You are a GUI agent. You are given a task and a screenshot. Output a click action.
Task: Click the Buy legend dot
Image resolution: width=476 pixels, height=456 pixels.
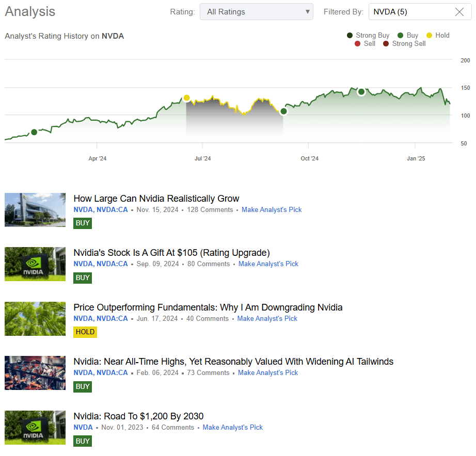coord(401,35)
